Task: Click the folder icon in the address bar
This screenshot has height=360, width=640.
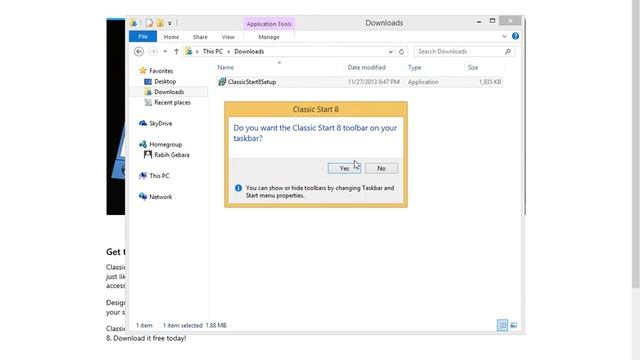Action: click(189, 51)
